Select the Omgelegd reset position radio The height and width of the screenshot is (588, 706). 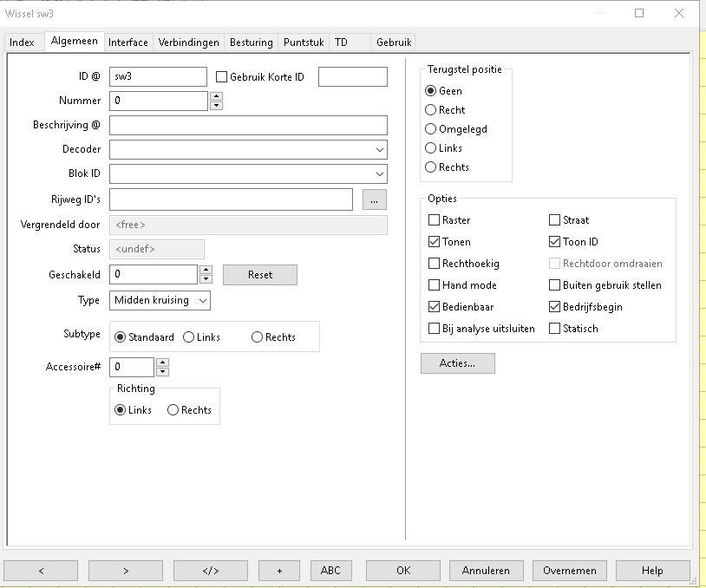click(431, 129)
